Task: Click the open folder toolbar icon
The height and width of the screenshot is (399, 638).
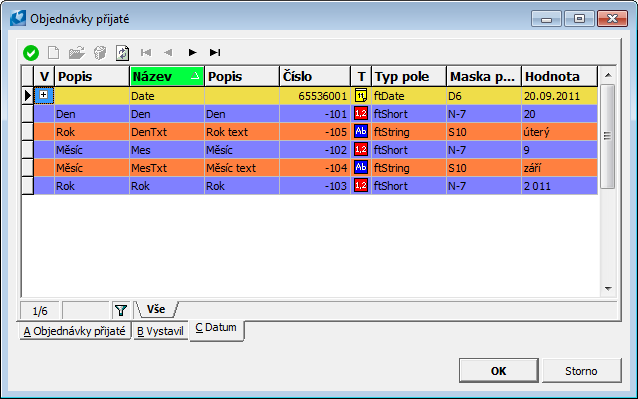Action: (76, 52)
